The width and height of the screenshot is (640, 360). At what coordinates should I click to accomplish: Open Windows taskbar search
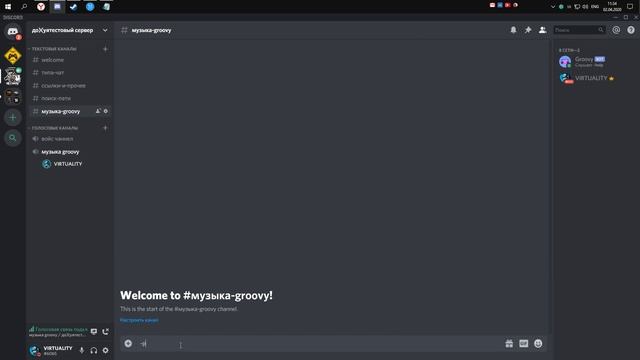point(24,7)
